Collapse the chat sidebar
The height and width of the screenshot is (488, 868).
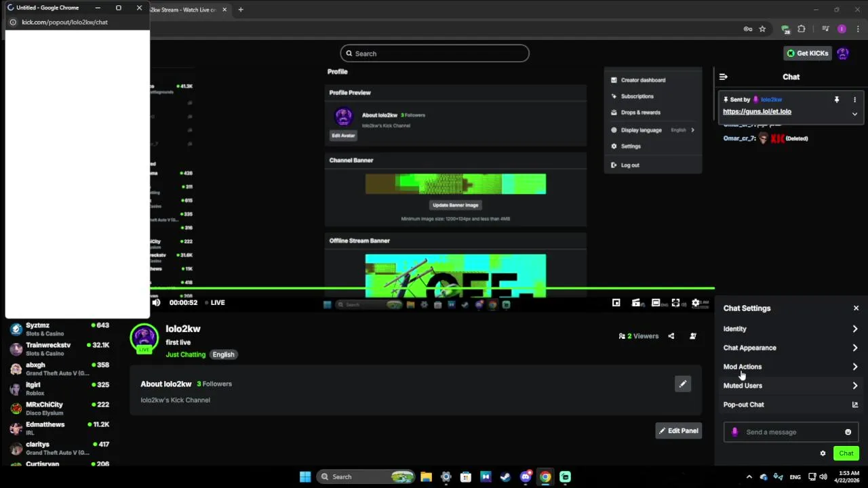(x=723, y=77)
